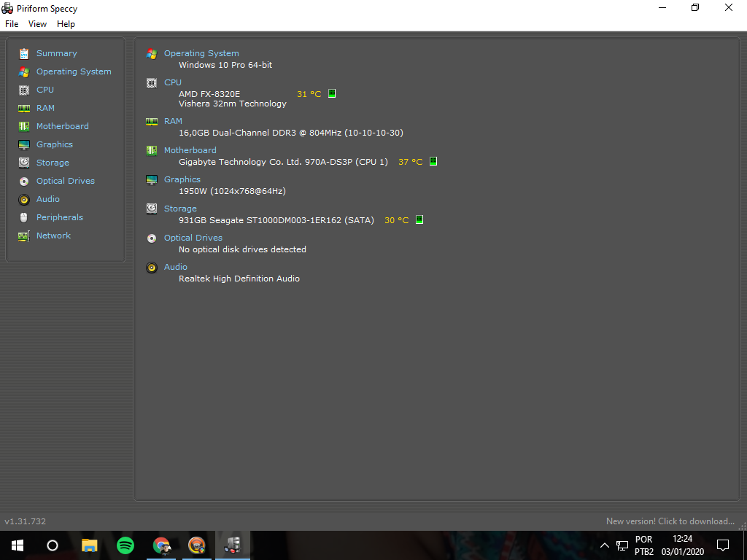Click the Optical Drives disc icon in sidebar
Screen dimensions: 747x560
pos(24,181)
